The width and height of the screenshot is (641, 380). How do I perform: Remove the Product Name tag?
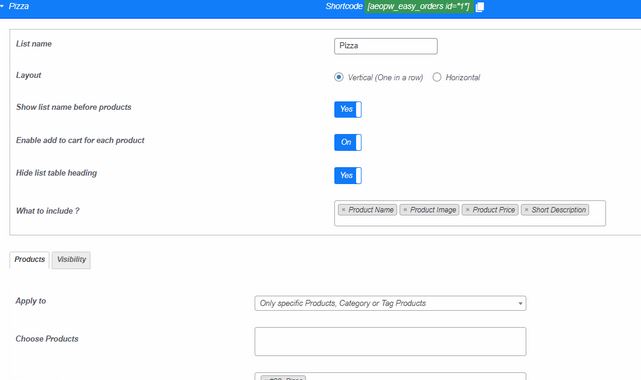(x=343, y=210)
